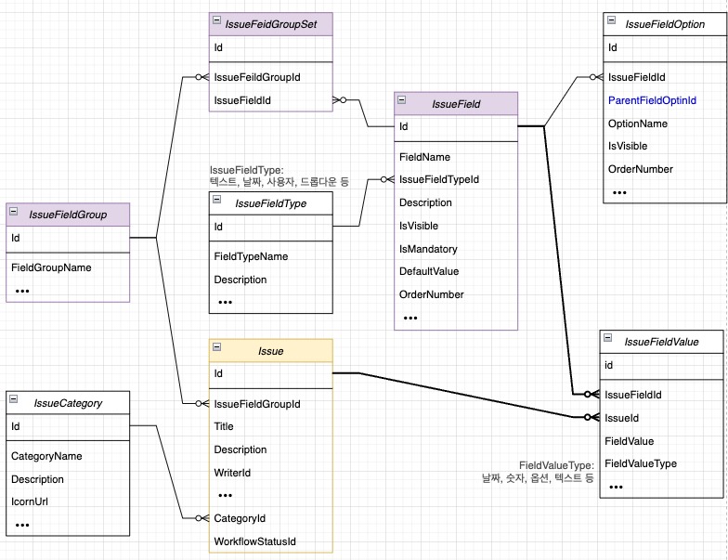728x560 pixels.
Task: Click the ellipsis row in IssueCategory
Action: 68,525
